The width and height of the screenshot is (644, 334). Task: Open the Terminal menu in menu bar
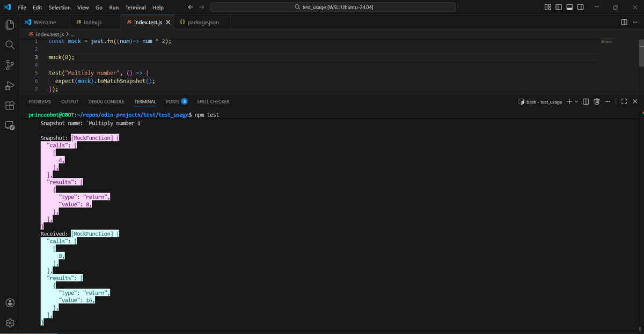coord(136,8)
